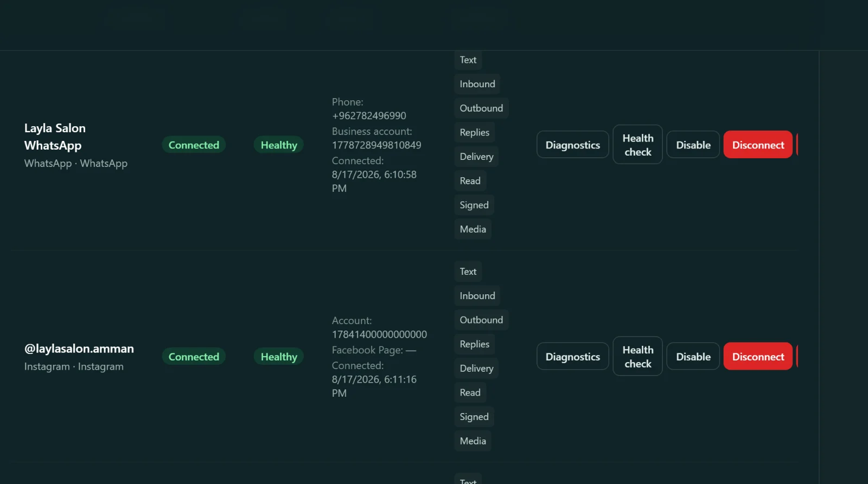
Task: Click Healthy badge in WhatsApp row
Action: (x=279, y=145)
